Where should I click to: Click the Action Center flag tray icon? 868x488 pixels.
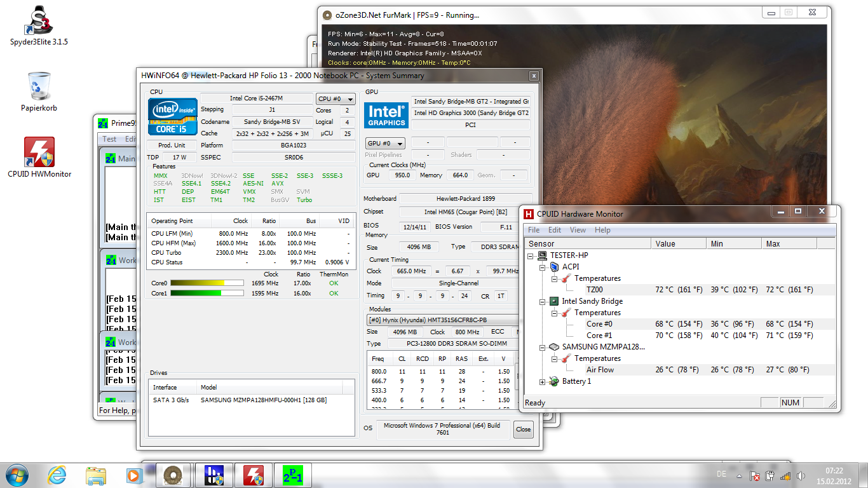(755, 475)
